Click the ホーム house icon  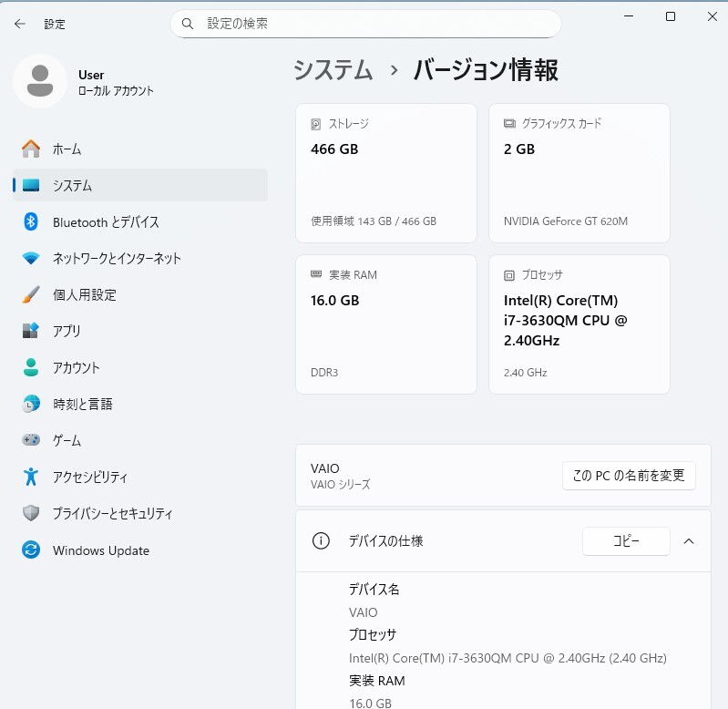point(31,149)
